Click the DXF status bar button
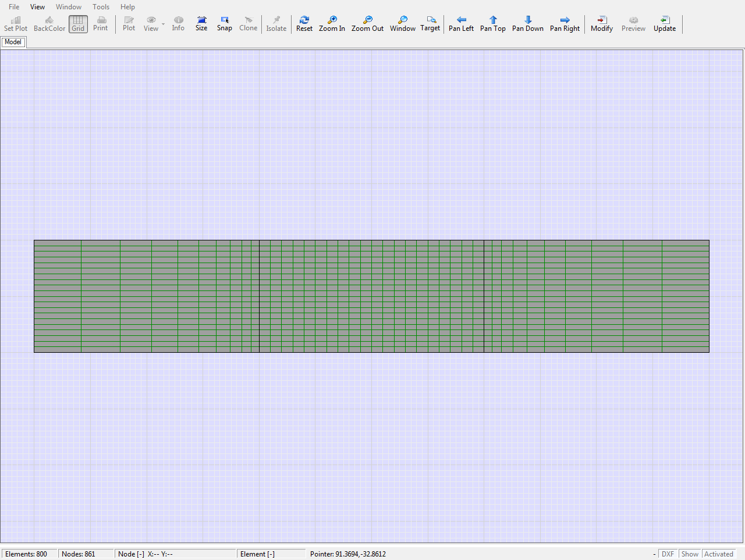The width and height of the screenshot is (745, 560). click(x=668, y=554)
